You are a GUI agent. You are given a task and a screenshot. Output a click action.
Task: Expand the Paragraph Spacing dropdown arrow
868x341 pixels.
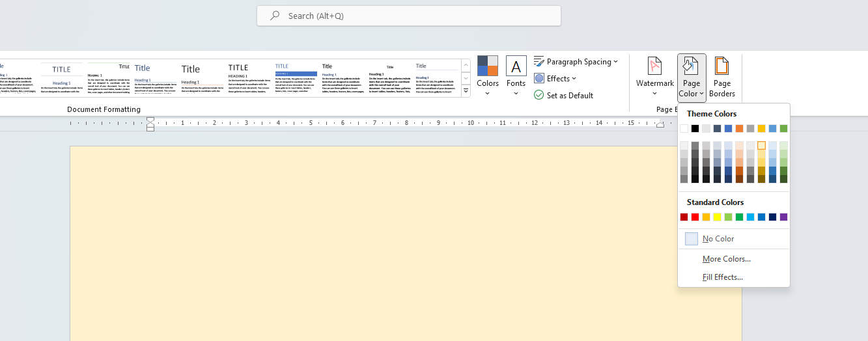[x=615, y=62]
